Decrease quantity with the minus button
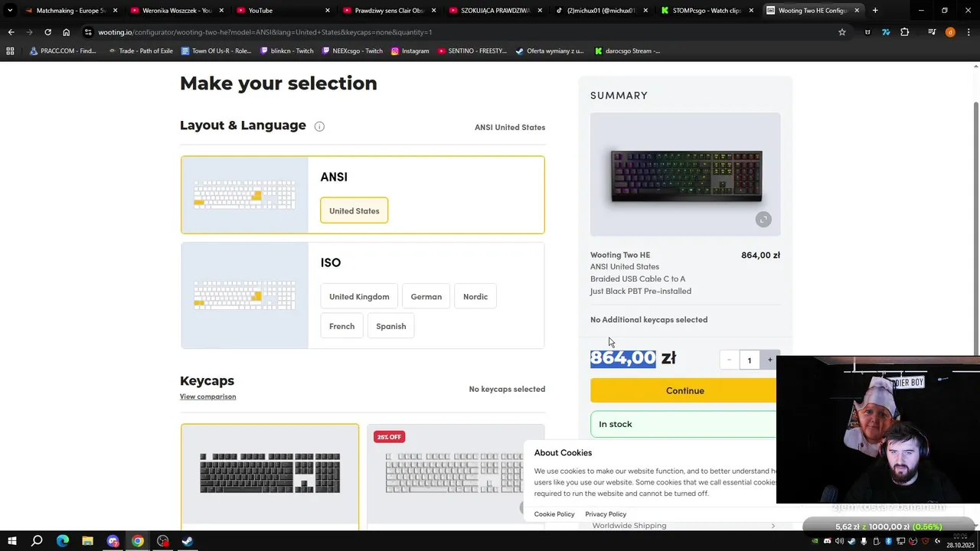Image resolution: width=980 pixels, height=551 pixels. point(729,360)
